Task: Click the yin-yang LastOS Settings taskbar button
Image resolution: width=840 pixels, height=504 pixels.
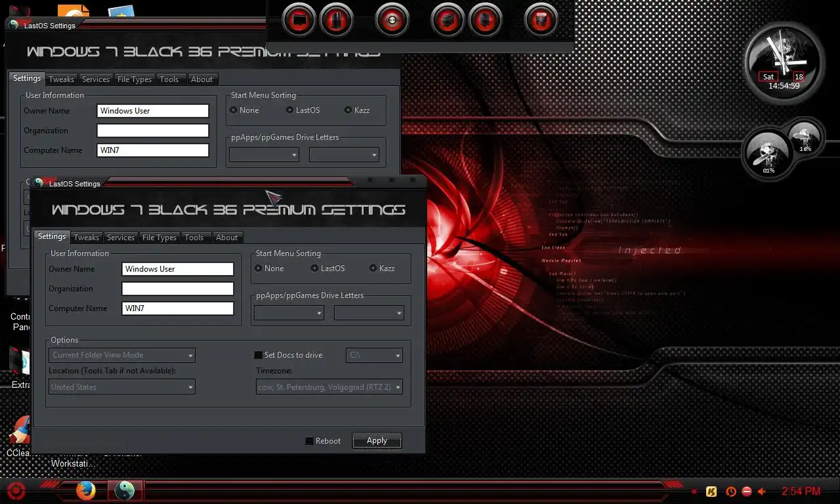Action: click(124, 490)
